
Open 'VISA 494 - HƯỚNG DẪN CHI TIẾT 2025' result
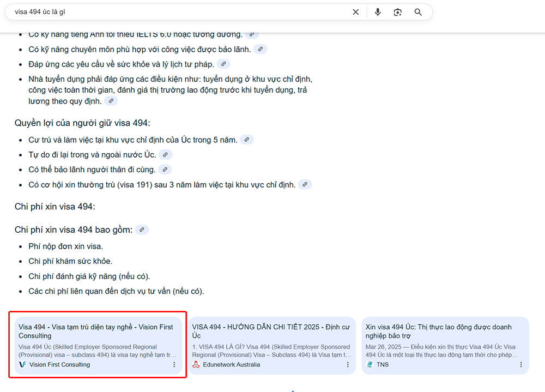pyautogui.click(x=270, y=331)
